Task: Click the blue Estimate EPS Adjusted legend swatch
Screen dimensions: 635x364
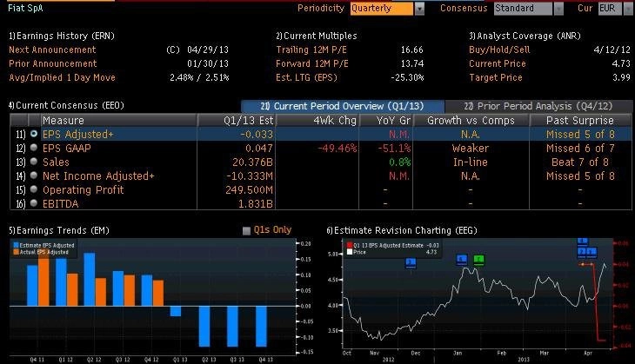Action: click(x=17, y=245)
